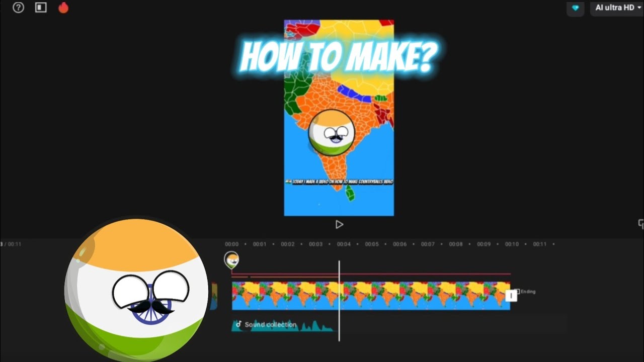
Task: Click the 00:06 timeline mark
Action: [x=400, y=244]
